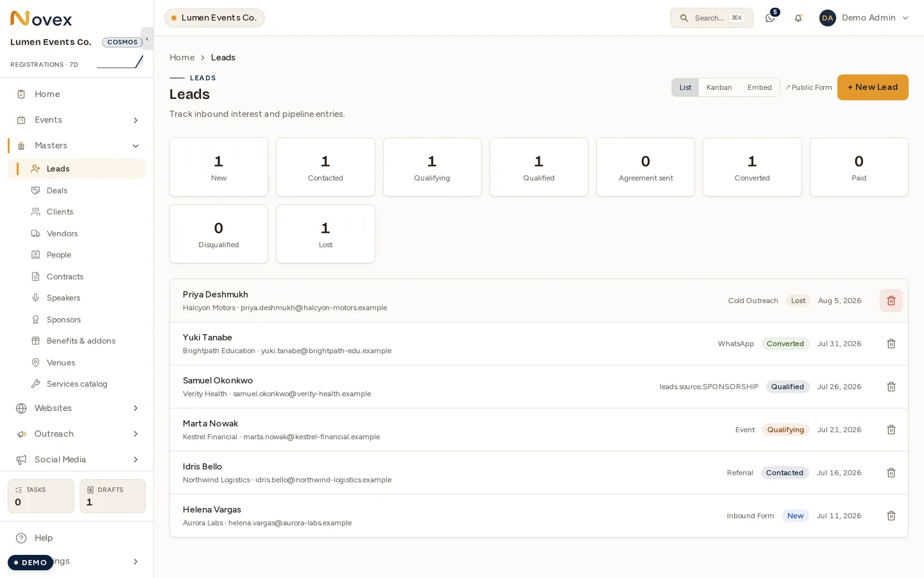Filter leads by the Converted stat card

[x=752, y=167]
